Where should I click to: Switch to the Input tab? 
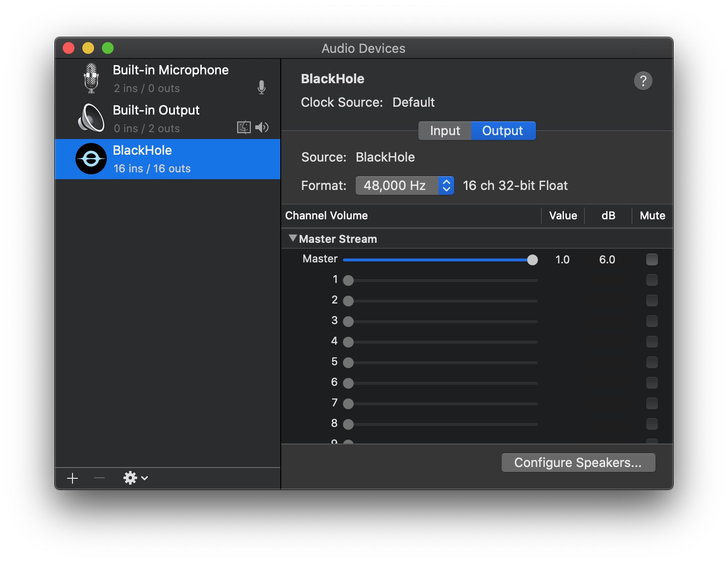pyautogui.click(x=445, y=131)
